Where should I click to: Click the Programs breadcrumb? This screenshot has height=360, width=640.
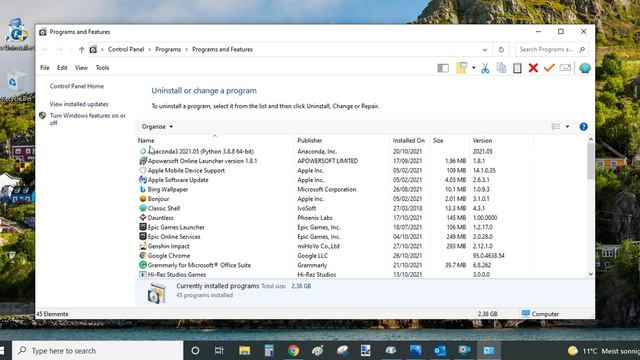coord(168,49)
